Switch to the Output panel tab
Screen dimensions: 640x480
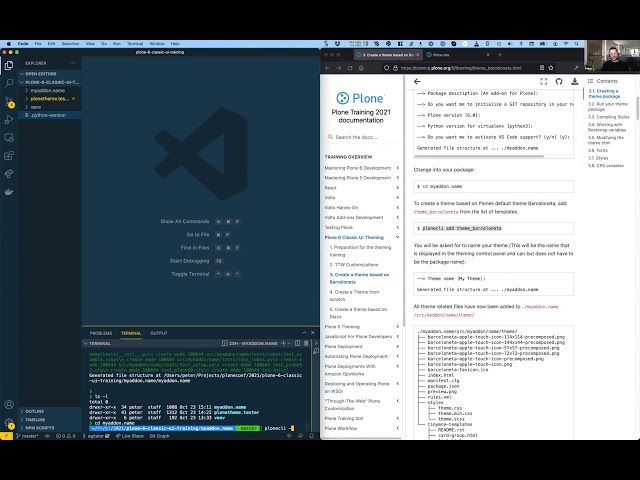[x=159, y=333]
